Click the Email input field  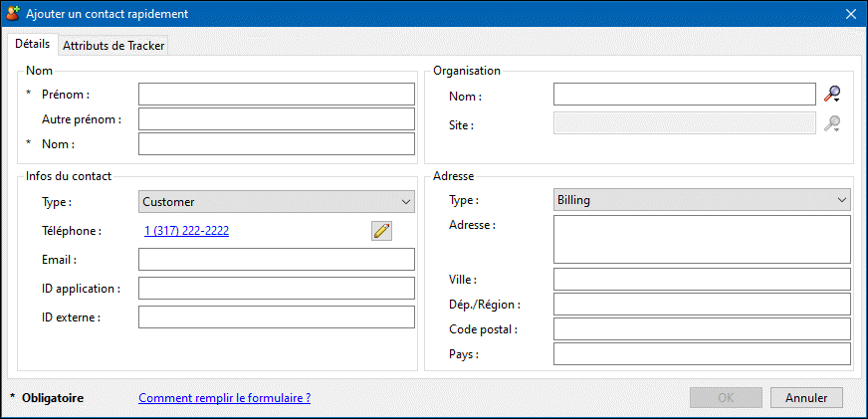pyautogui.click(x=276, y=260)
